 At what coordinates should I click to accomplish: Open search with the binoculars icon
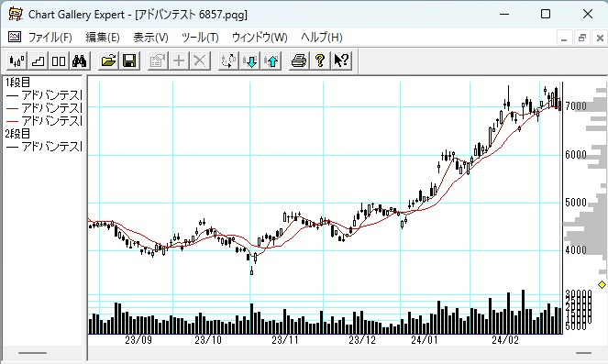[x=80, y=61]
